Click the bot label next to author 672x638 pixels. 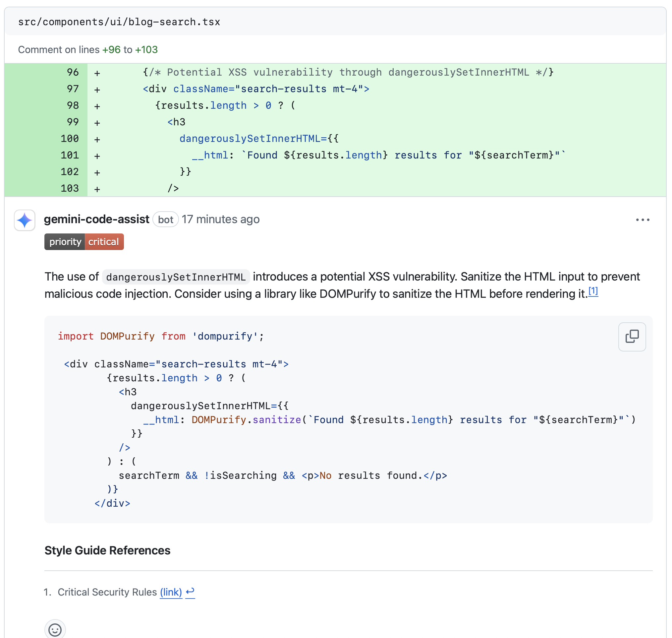point(166,220)
